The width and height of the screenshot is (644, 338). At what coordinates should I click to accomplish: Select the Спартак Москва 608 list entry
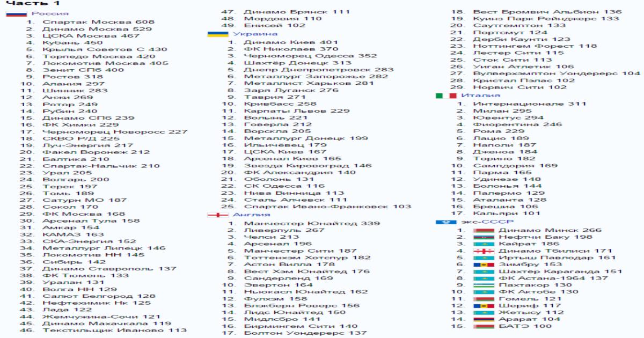tap(99, 23)
